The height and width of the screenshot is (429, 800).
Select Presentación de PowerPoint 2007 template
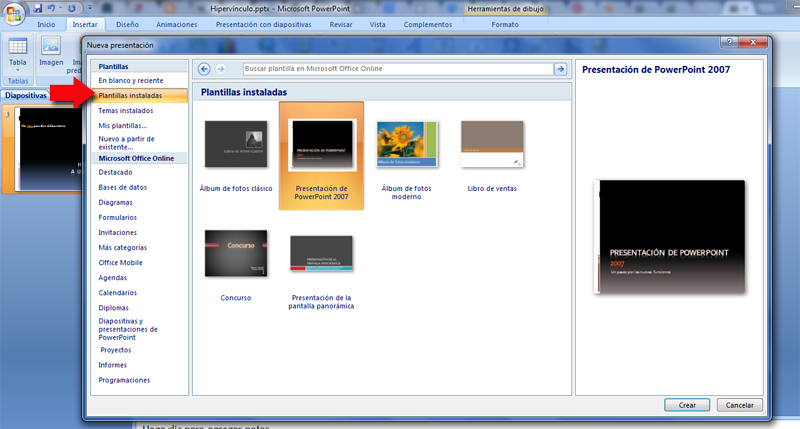point(321,156)
